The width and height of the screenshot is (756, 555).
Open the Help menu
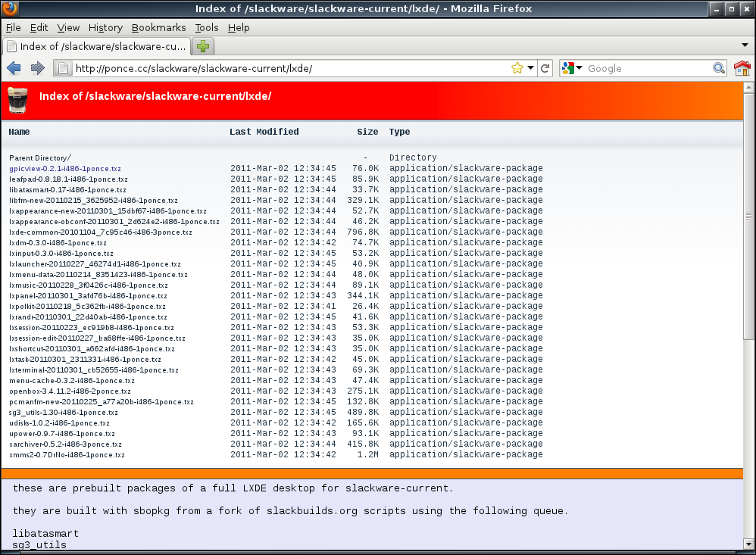[238, 28]
